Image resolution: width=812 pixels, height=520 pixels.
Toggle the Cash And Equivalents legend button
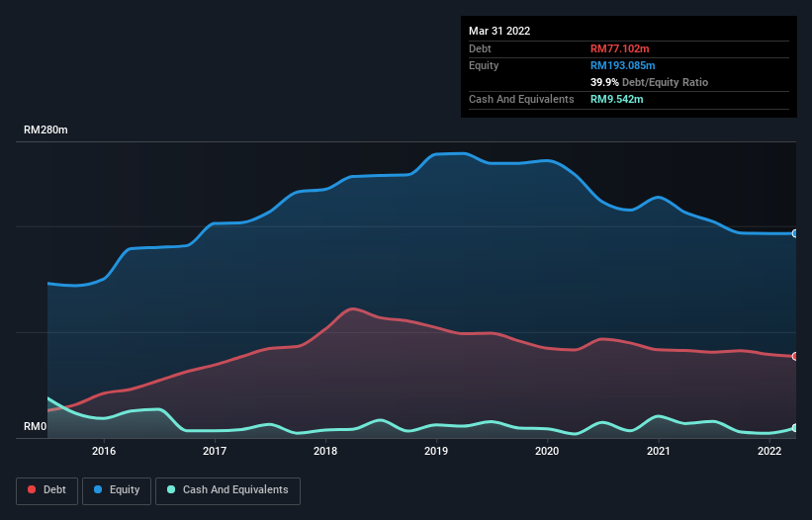pos(227,490)
